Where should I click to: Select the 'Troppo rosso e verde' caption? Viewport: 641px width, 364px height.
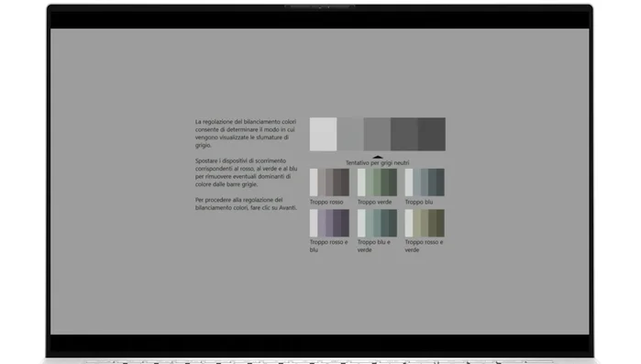click(424, 246)
